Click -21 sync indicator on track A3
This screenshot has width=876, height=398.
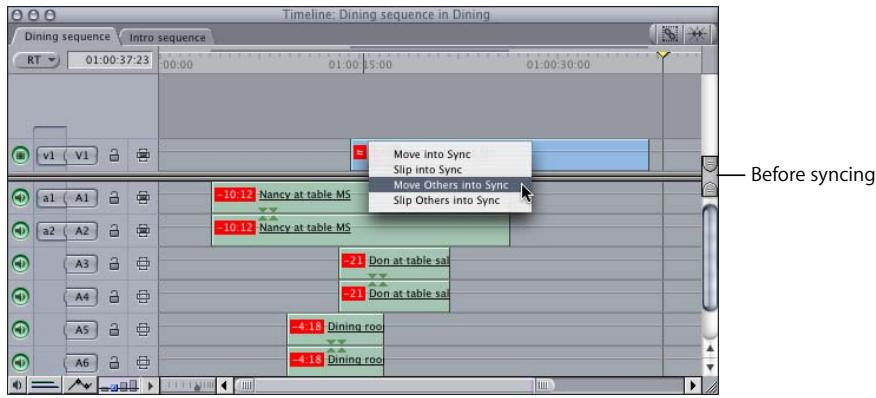click(x=354, y=260)
